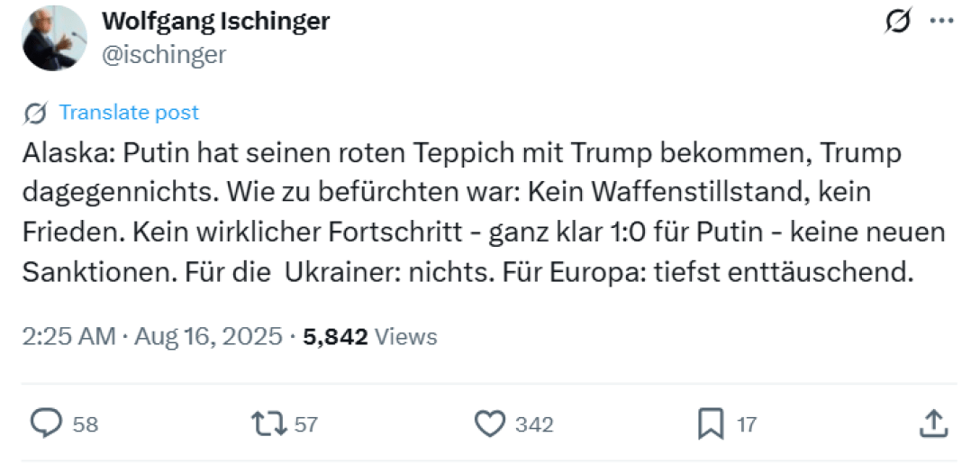Viewport: 980px width, 464px height.
Task: Click the repost count 57
Action: (x=306, y=423)
